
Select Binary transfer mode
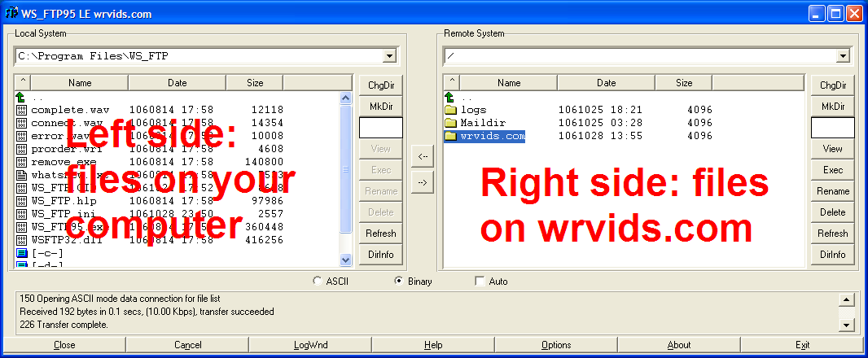tap(399, 282)
